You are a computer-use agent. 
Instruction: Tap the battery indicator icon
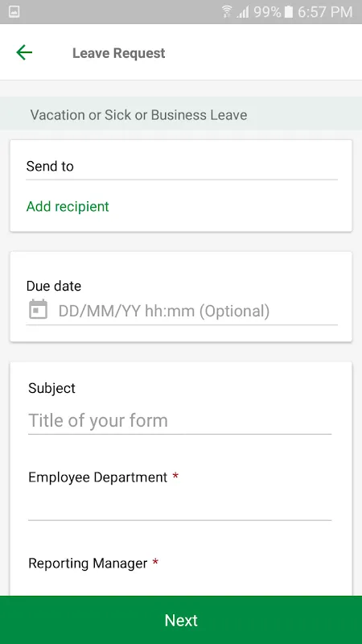coord(289,11)
